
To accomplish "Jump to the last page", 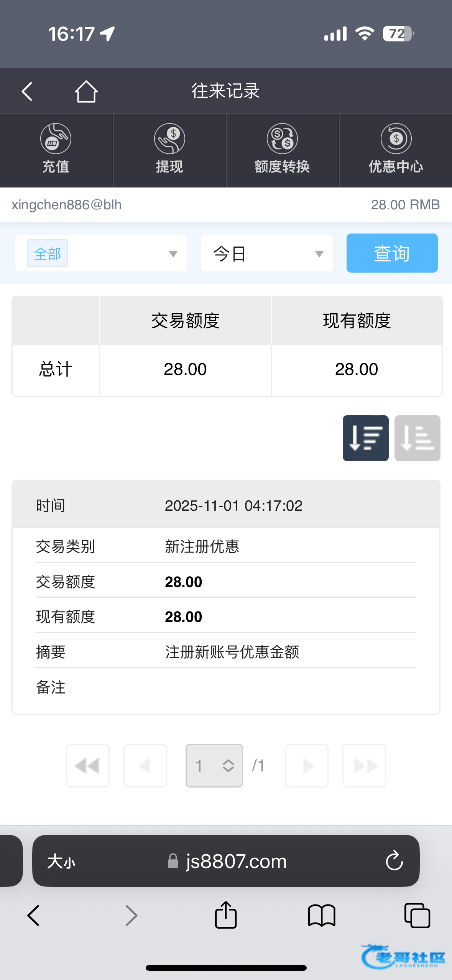I will [364, 766].
